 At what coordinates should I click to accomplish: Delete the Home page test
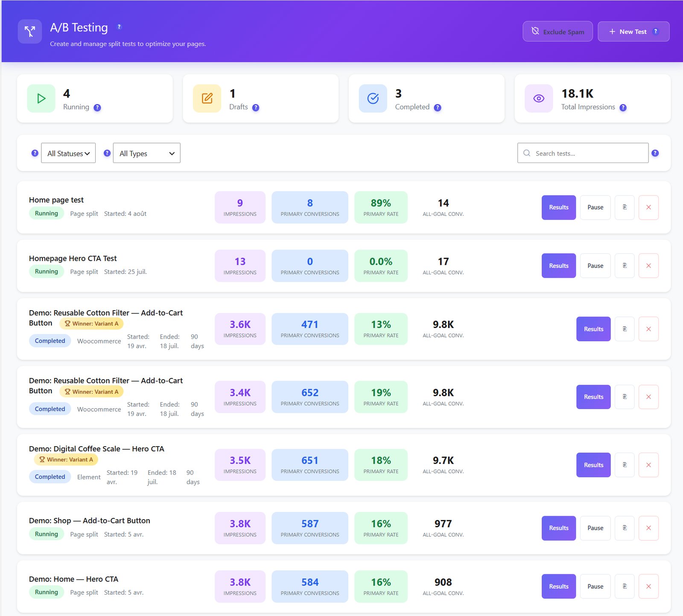[648, 207]
